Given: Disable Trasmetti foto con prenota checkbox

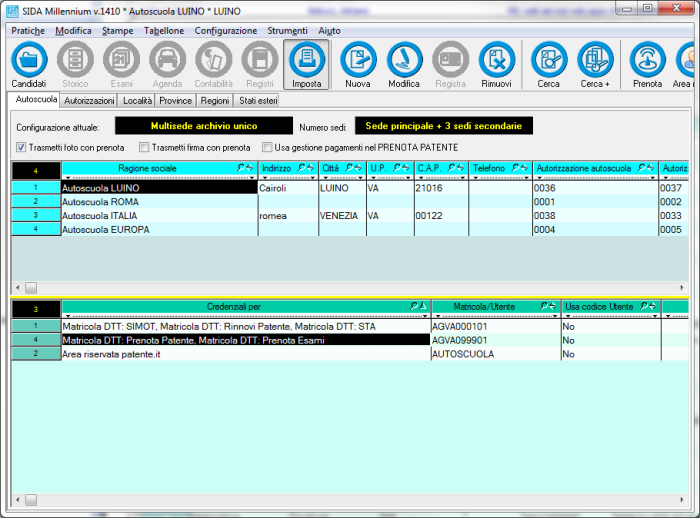Looking at the screenshot, I should pyautogui.click(x=22, y=147).
